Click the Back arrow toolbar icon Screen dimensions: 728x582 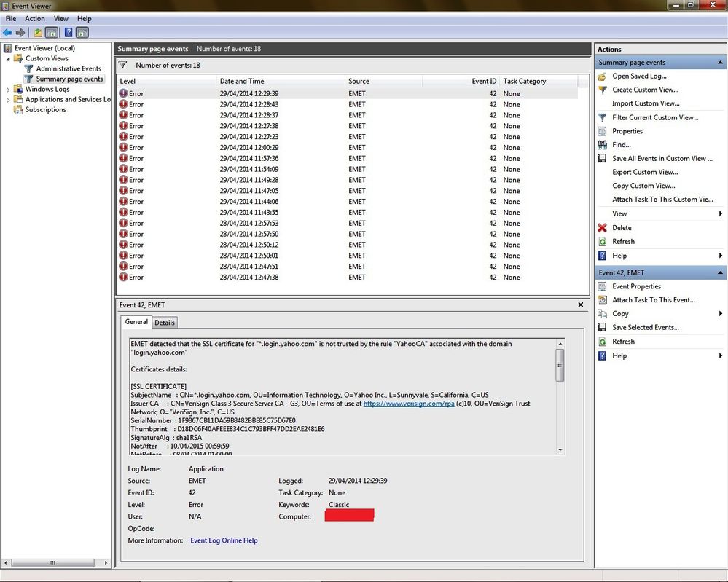pyautogui.click(x=7, y=33)
